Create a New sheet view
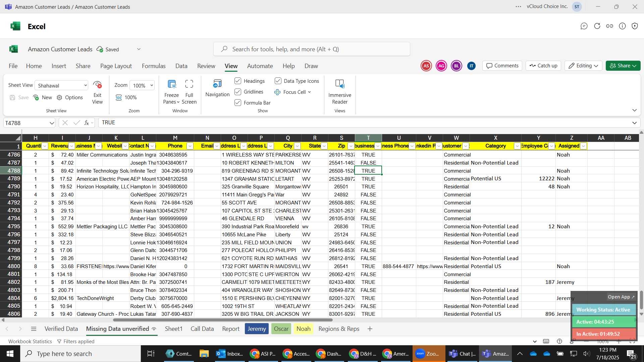644x362 pixels. click(43, 98)
